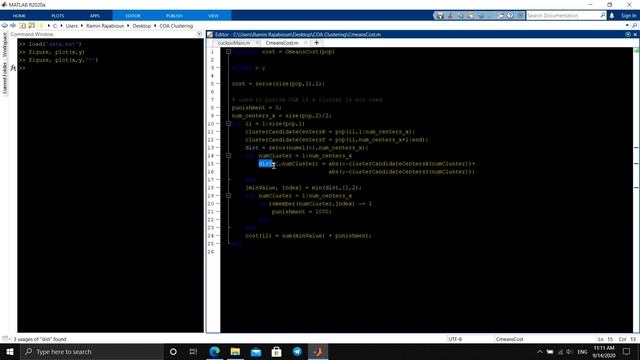The width and height of the screenshot is (640, 360).
Task: Collapse the for loop fold at line 10
Action: tap(228, 124)
